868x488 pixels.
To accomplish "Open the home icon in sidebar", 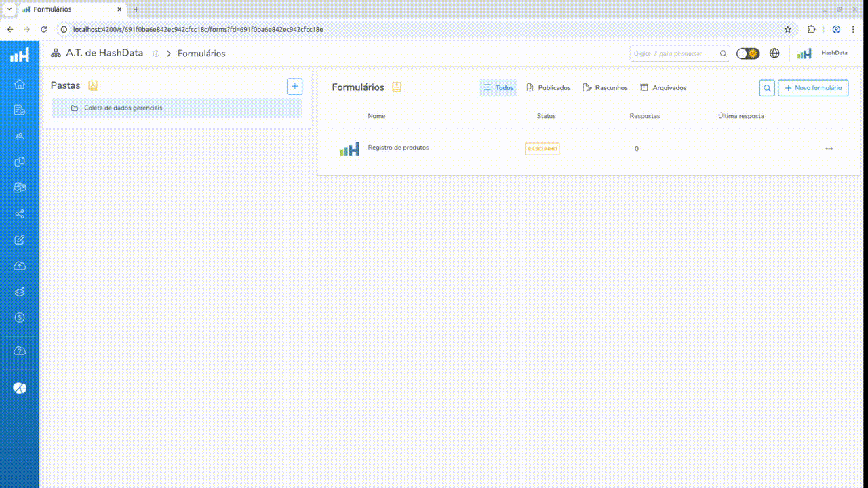I will pyautogui.click(x=20, y=84).
